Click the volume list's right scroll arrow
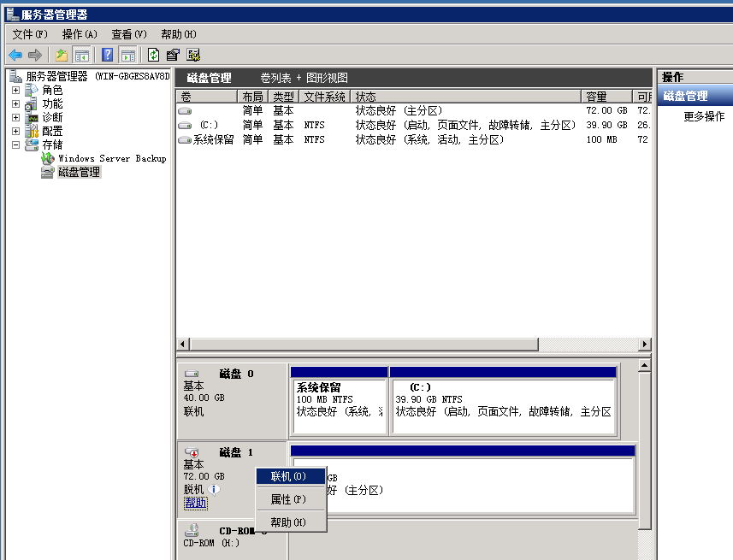 645,345
